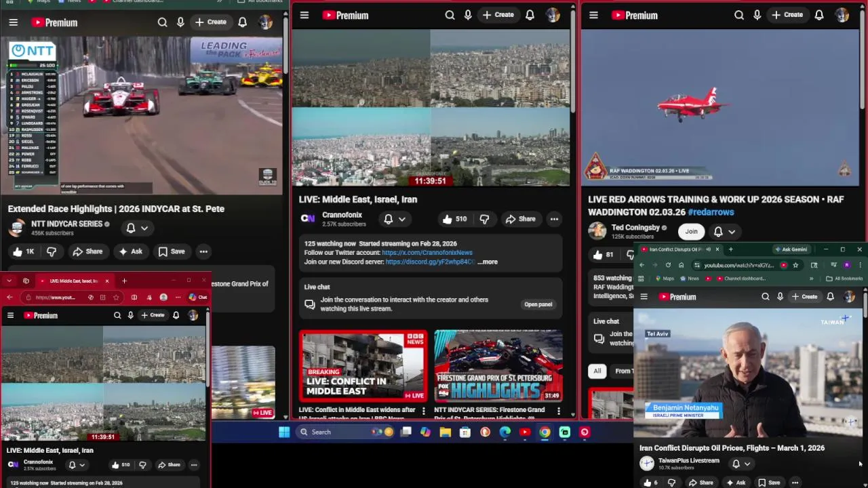
Task: Click Join next to Ted Coningsby
Action: point(691,232)
